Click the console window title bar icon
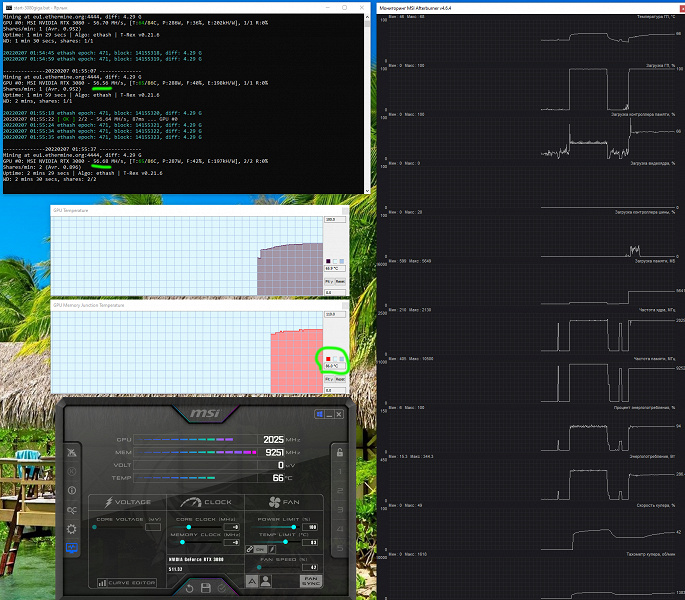685x600 pixels. click(x=9, y=8)
